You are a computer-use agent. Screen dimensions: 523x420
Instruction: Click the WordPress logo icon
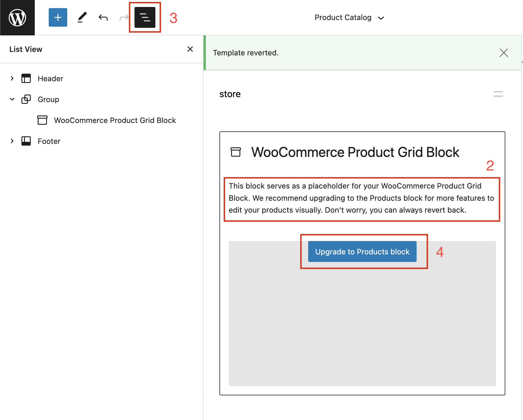click(x=17, y=17)
